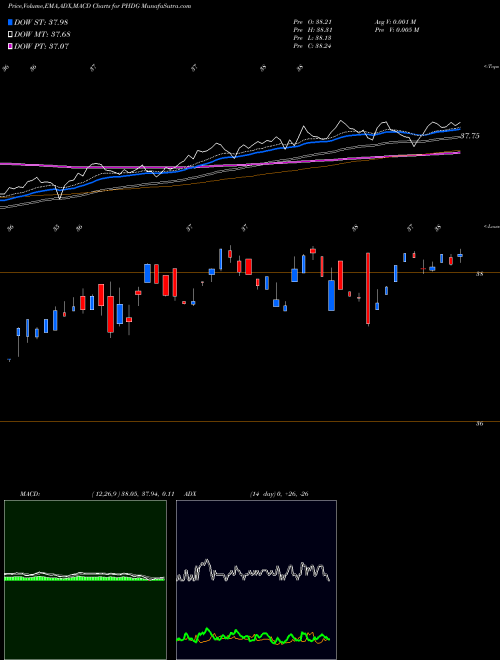Click the last blue candlestick in the price chart
The image size is (500, 660).
[x=460, y=255]
